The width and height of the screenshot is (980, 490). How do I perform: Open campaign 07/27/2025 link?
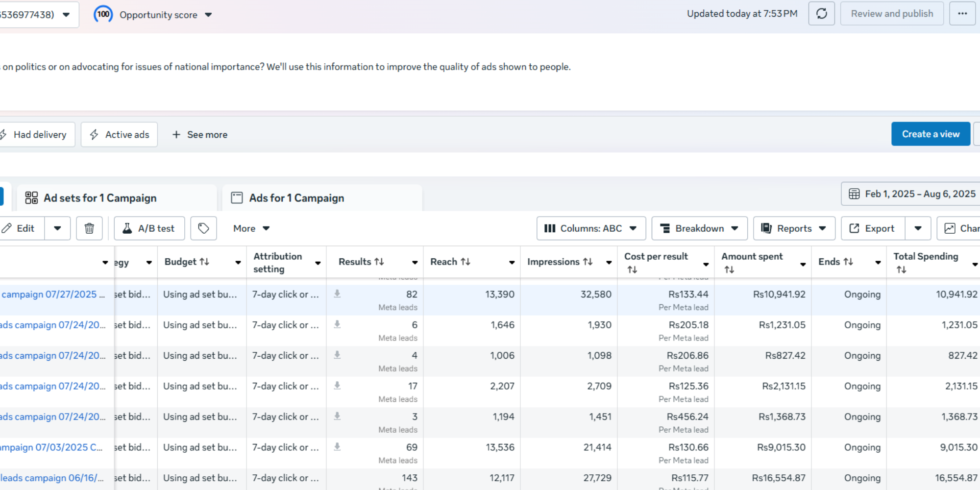pyautogui.click(x=53, y=294)
